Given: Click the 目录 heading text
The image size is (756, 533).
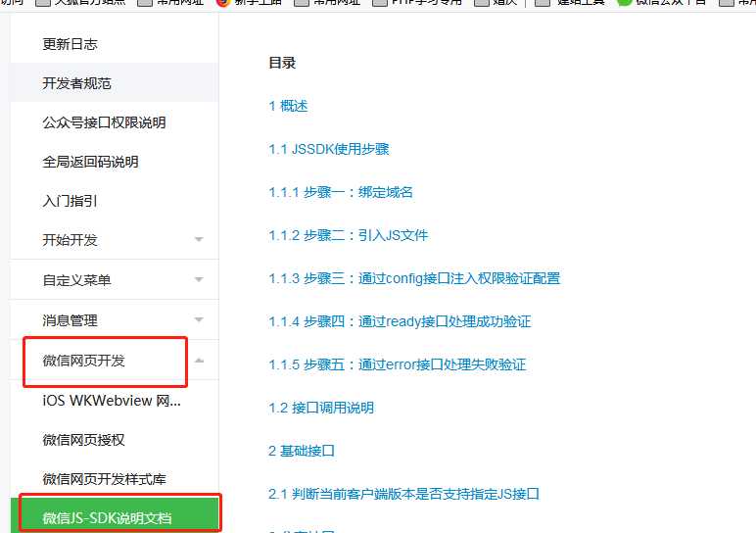Looking at the screenshot, I should coord(282,63).
